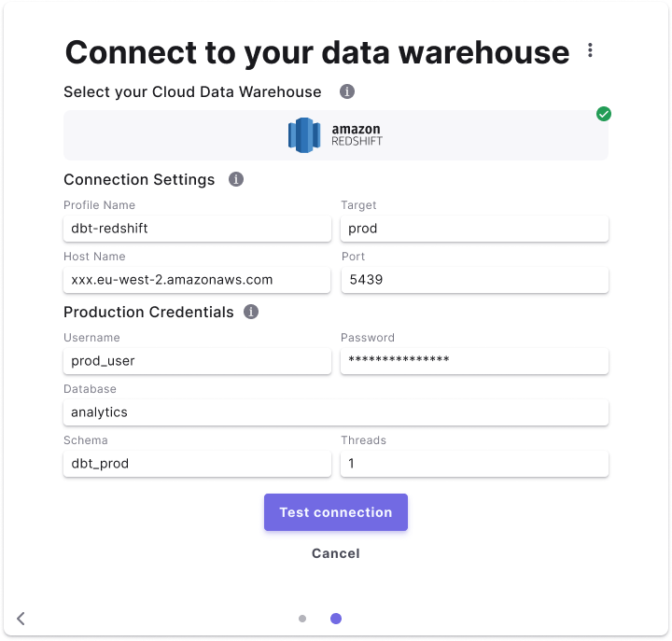Go to the first step page dot
Viewport: 672px width, 641px height.
302,618
